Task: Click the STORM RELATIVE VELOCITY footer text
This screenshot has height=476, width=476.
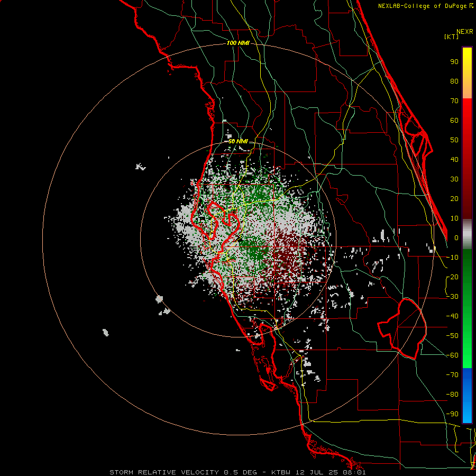Action: pyautogui.click(x=164, y=472)
